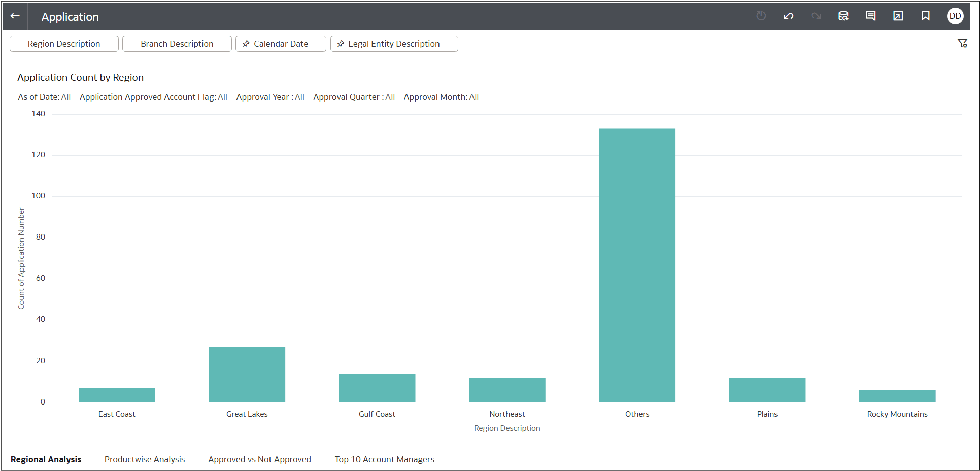Open the Region Description filter chip

[x=64, y=44]
